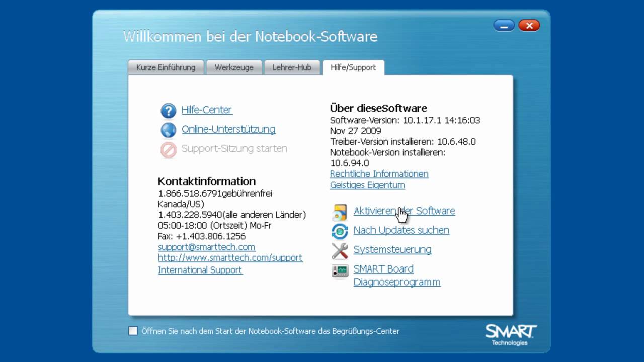
Task: Click the Online-Unterstützung globe icon
Action: point(168,130)
